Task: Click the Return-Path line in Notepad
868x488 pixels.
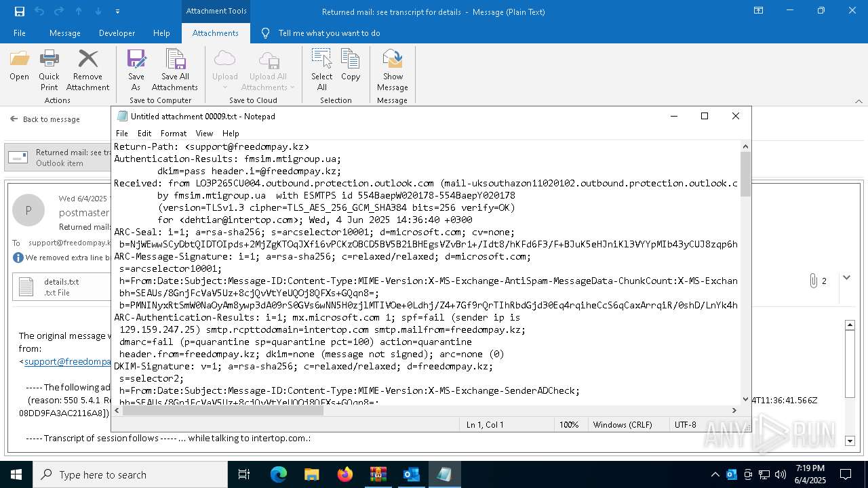Action: (x=212, y=146)
